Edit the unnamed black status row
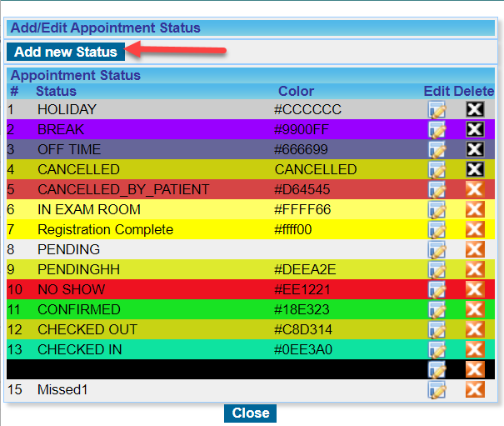 (437, 369)
